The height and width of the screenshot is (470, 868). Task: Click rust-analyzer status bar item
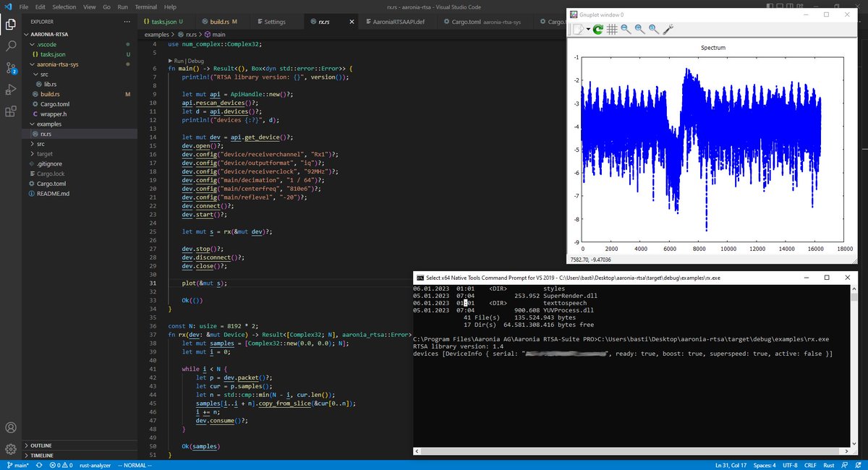click(95, 465)
